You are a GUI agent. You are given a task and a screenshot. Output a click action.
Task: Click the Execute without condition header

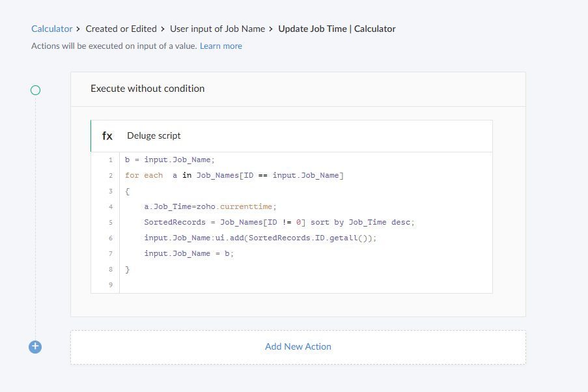point(148,89)
